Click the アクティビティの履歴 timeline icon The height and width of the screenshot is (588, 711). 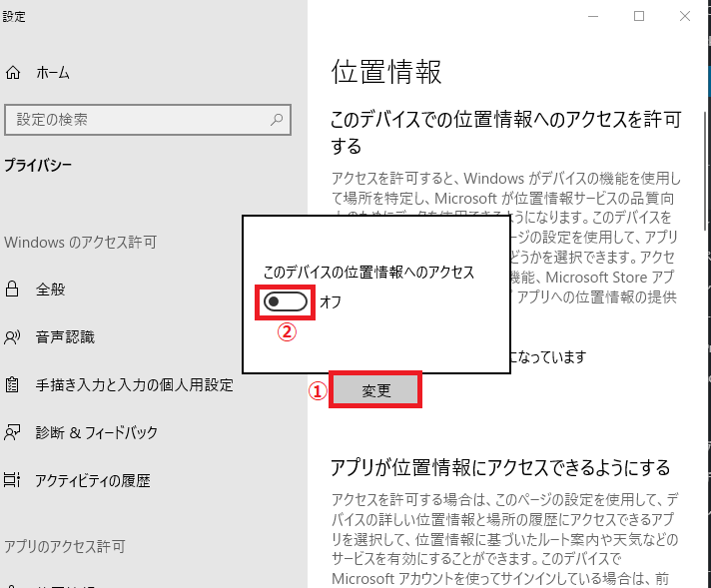[x=12, y=480]
